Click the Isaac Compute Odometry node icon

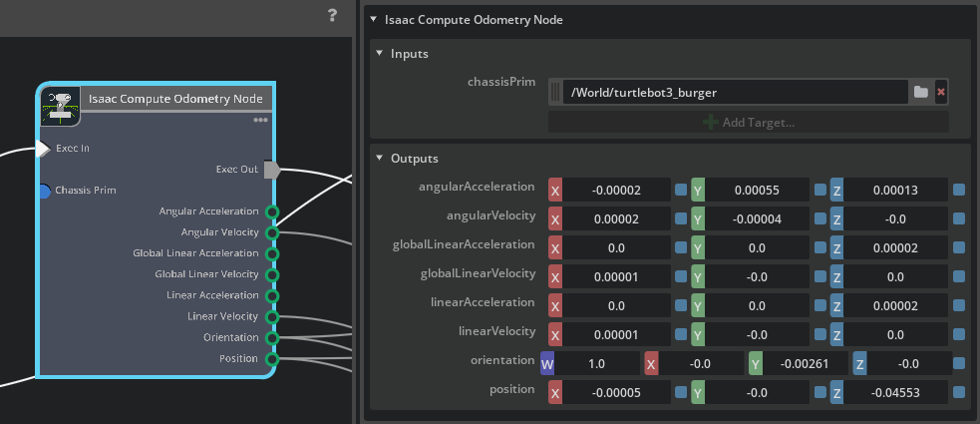click(x=60, y=106)
